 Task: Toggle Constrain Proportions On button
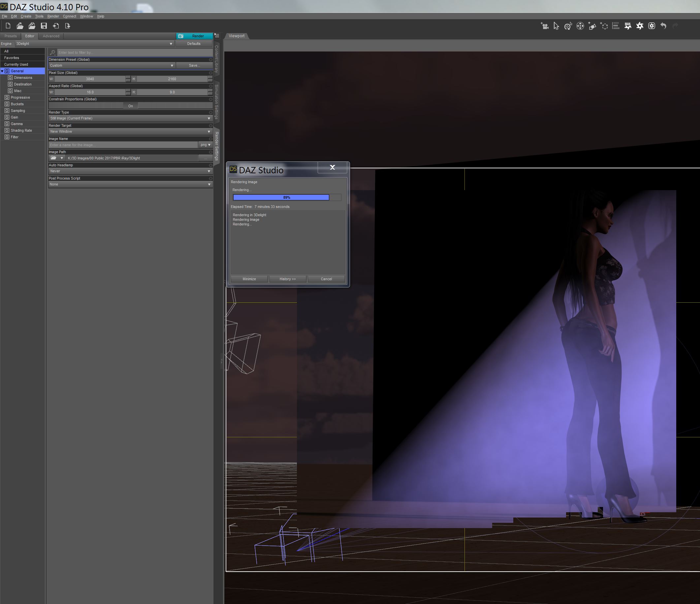[130, 106]
